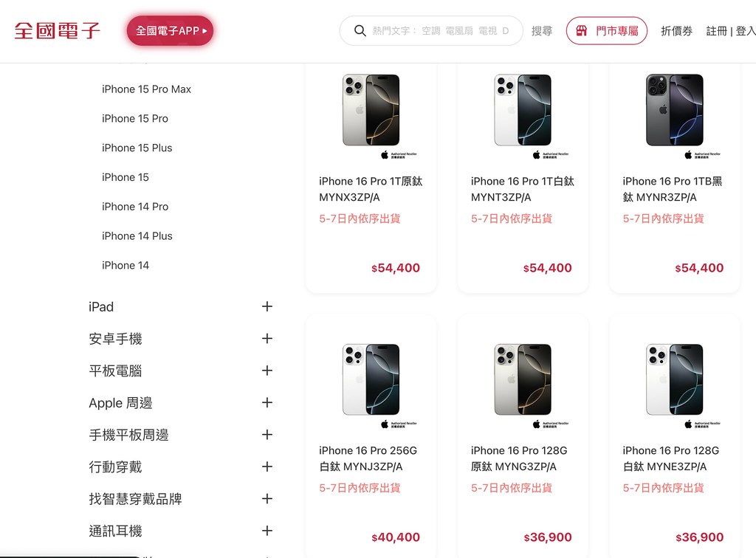The width and height of the screenshot is (756, 558).
Task: Expand the 平板電腦 category
Action: (267, 371)
